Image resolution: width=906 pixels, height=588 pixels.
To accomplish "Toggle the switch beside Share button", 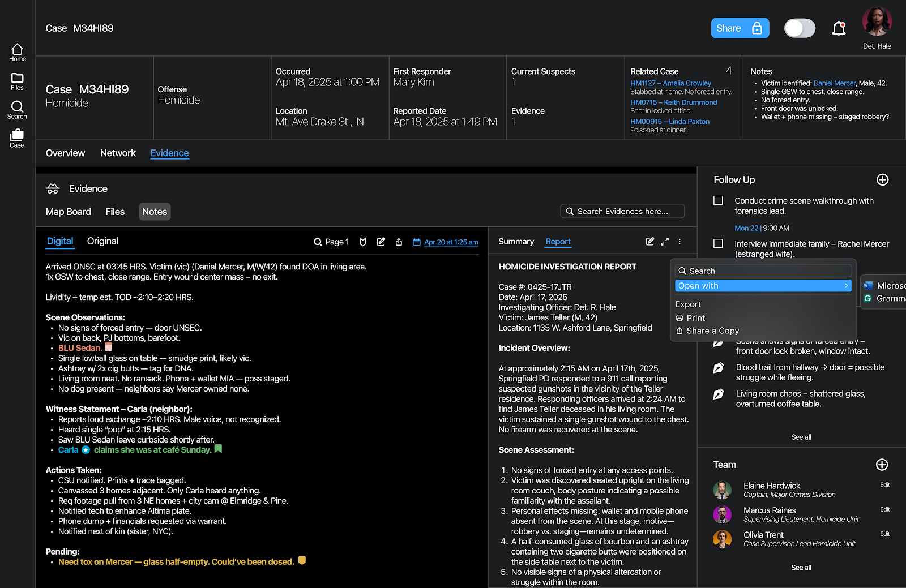I will (800, 28).
